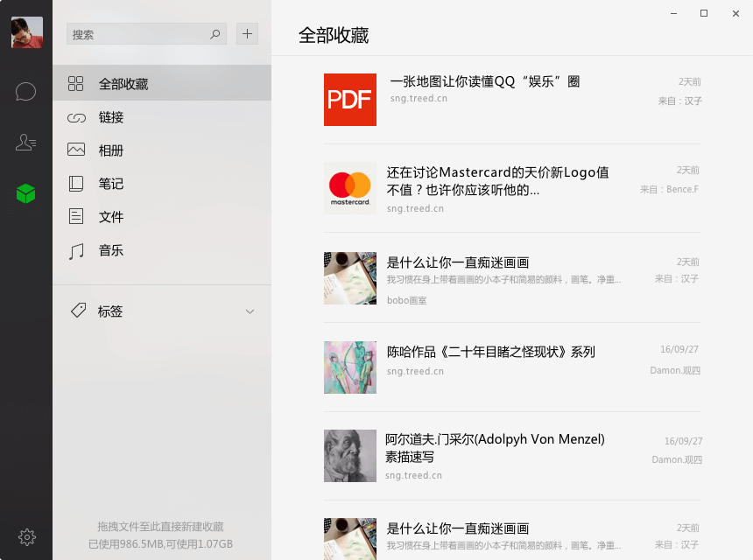This screenshot has height=560, width=753.
Task: Click the music note icon
Action: pyautogui.click(x=76, y=250)
